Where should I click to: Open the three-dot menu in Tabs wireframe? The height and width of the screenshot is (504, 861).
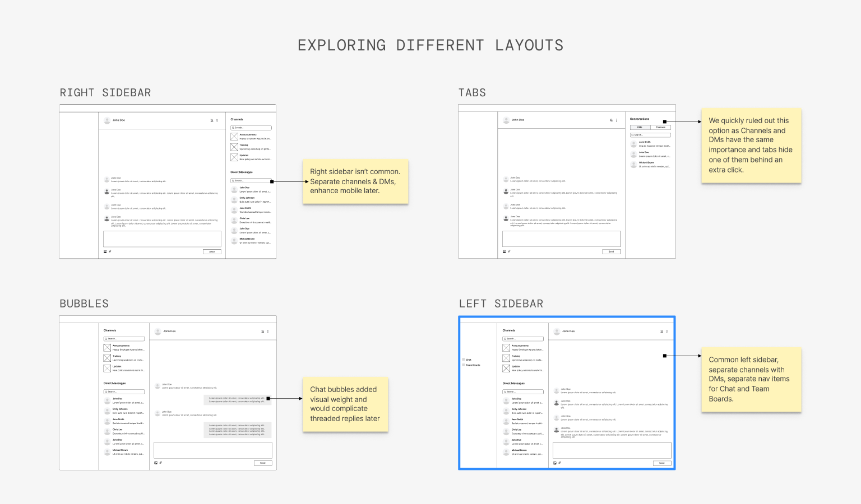pyautogui.click(x=617, y=120)
